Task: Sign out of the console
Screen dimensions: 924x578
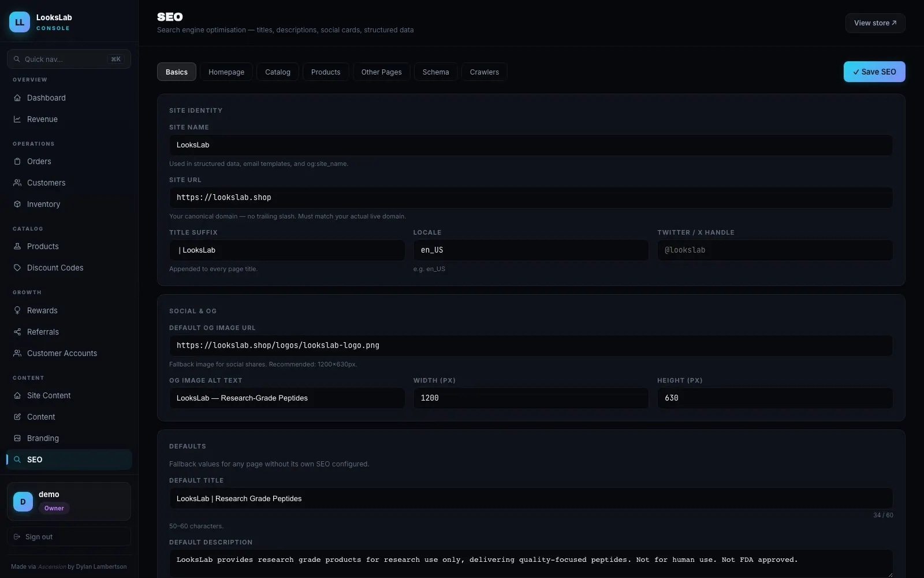Action: pyautogui.click(x=69, y=536)
